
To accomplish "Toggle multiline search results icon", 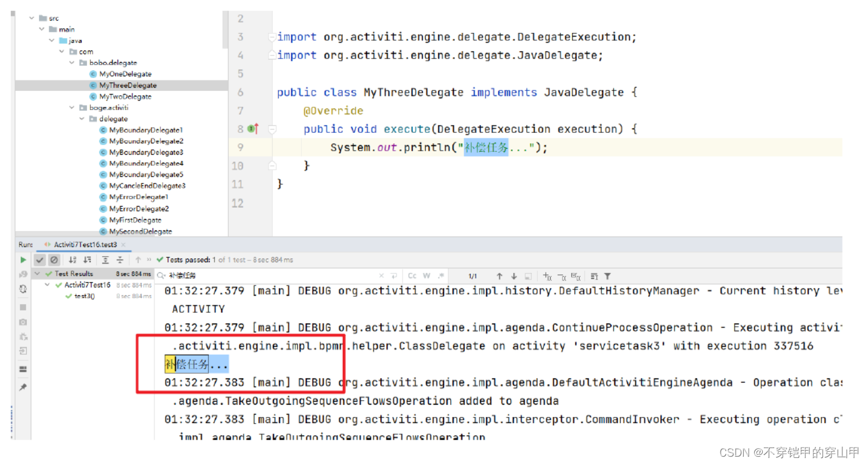I will tap(595, 276).
